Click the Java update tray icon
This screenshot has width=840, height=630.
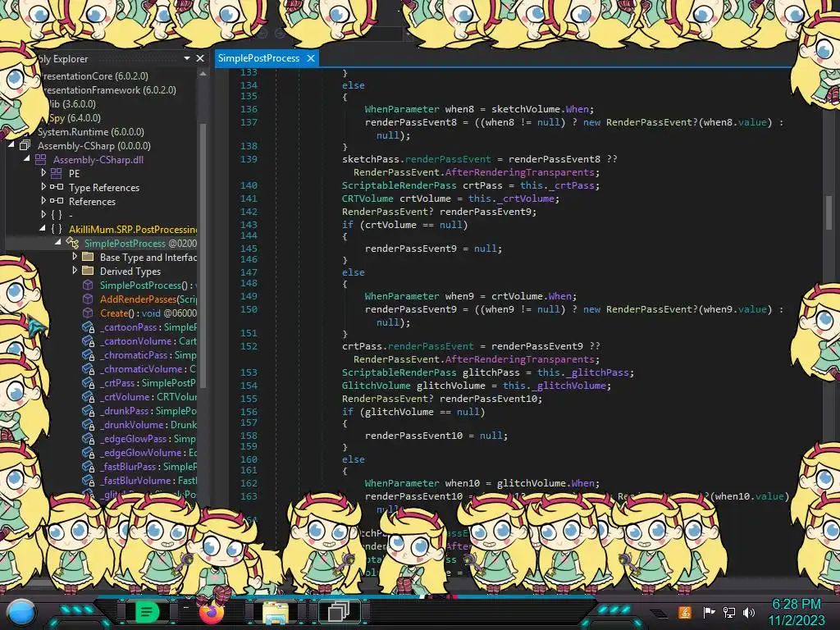(685, 612)
